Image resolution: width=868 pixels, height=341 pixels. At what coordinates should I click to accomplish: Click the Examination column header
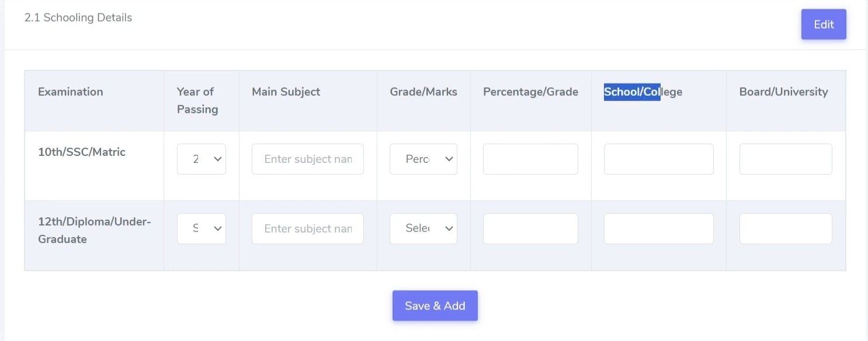[70, 92]
